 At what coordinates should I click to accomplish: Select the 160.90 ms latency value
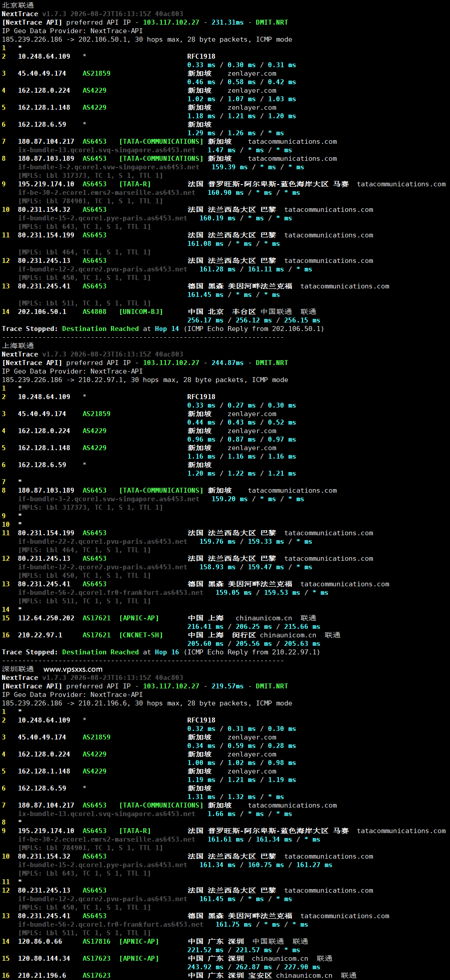tap(225, 193)
